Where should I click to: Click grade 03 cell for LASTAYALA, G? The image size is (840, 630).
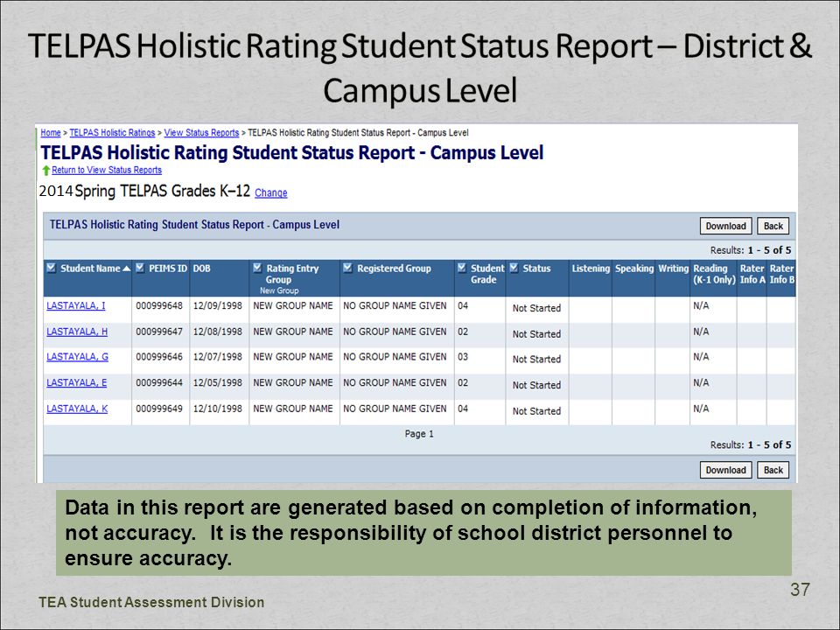pyautogui.click(x=463, y=357)
